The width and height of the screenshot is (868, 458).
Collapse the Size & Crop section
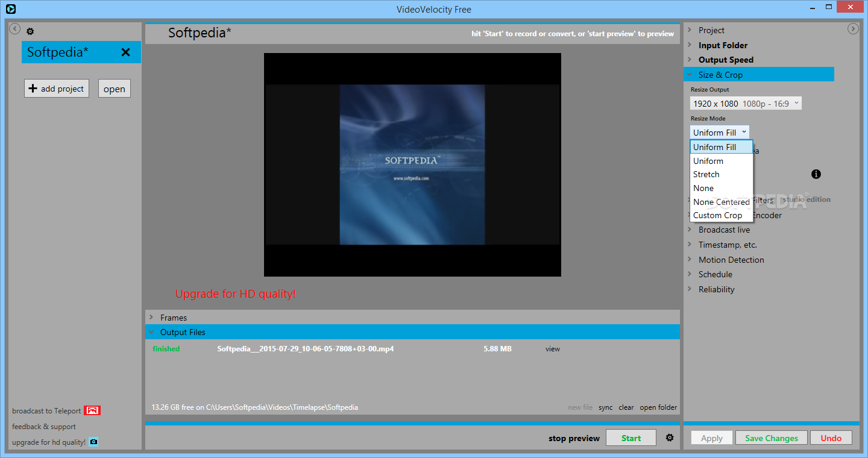coord(759,75)
